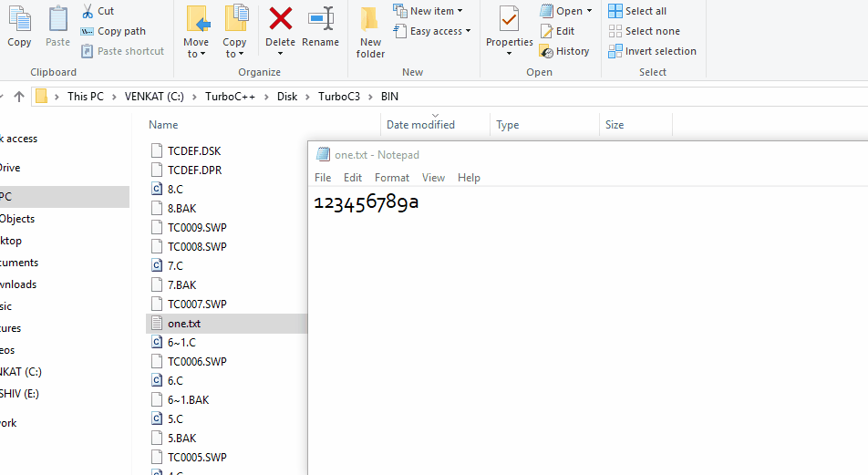Select the 7.C file in list
Viewport: 868px width, 475px height.
pyautogui.click(x=175, y=266)
